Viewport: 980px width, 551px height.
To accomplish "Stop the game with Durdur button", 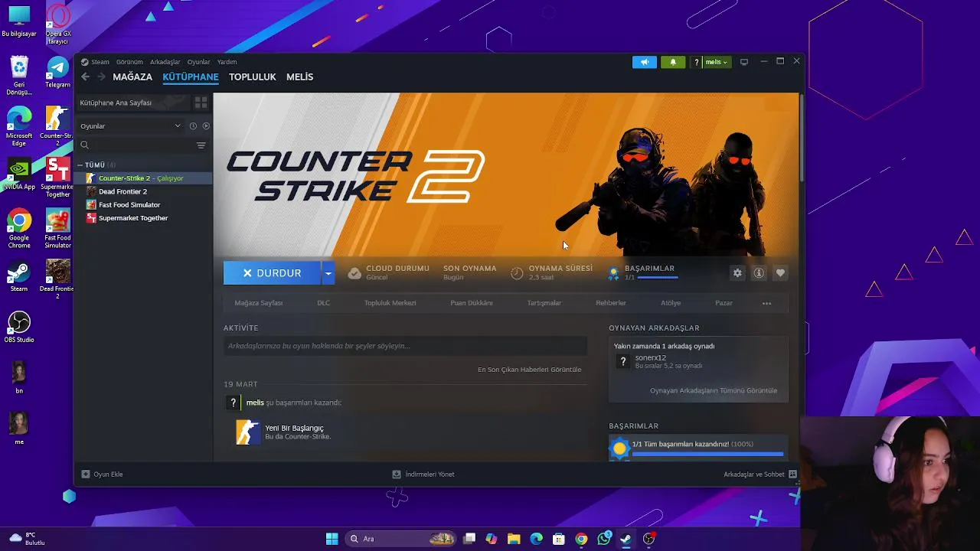I will 273,273.
